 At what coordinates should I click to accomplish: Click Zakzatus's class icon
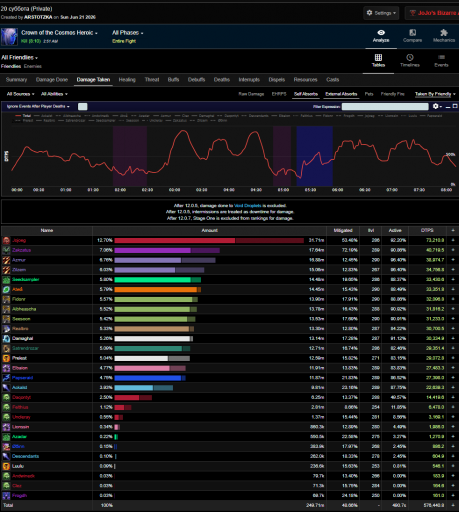coord(6,250)
